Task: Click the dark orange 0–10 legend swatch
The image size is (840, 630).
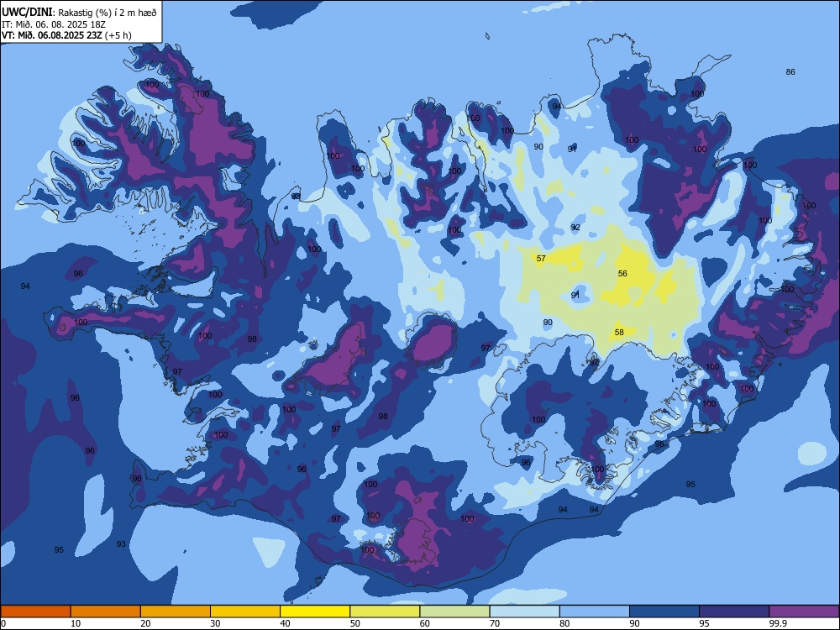Action: 35,612
